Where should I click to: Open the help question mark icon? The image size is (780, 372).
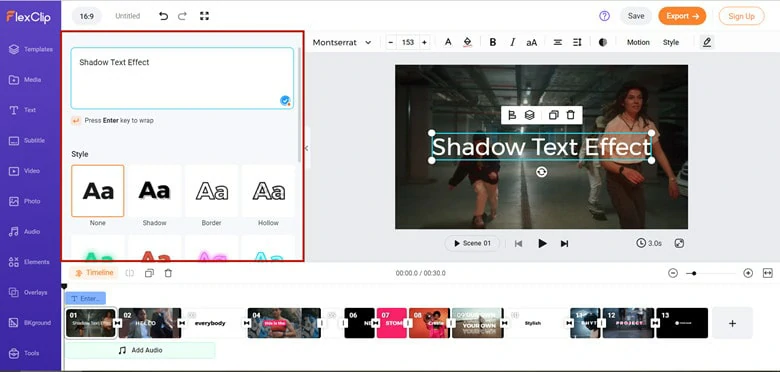pos(604,16)
